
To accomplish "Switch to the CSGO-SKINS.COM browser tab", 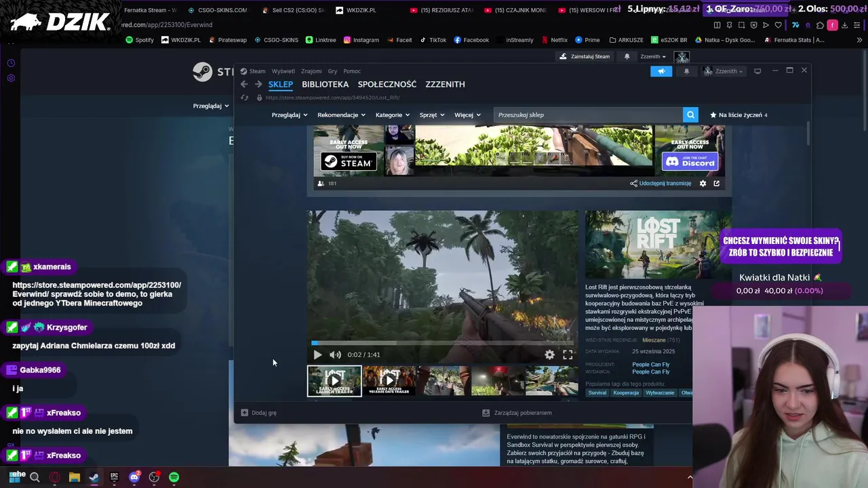I will point(217,10).
